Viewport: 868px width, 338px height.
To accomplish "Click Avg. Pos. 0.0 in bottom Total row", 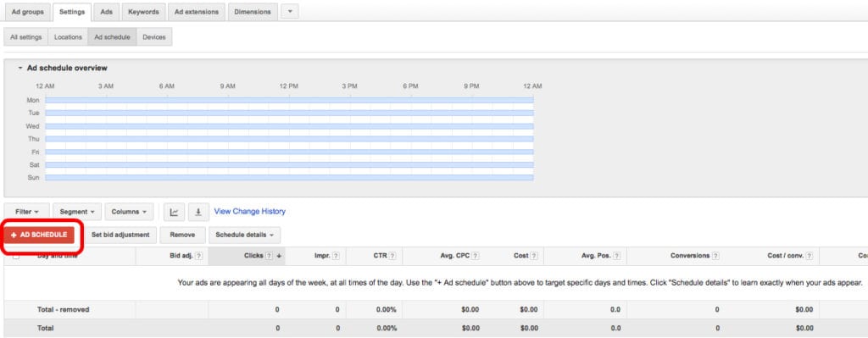I will (615, 328).
